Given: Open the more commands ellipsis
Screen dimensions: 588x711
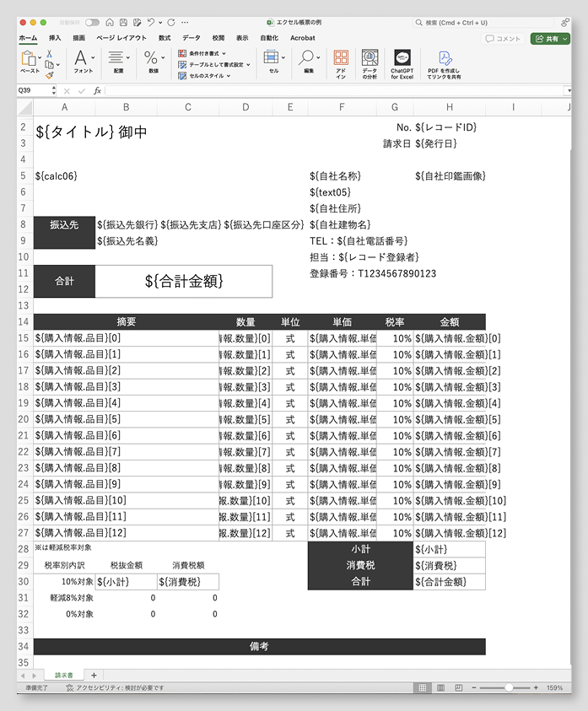Looking at the screenshot, I should tap(185, 22).
